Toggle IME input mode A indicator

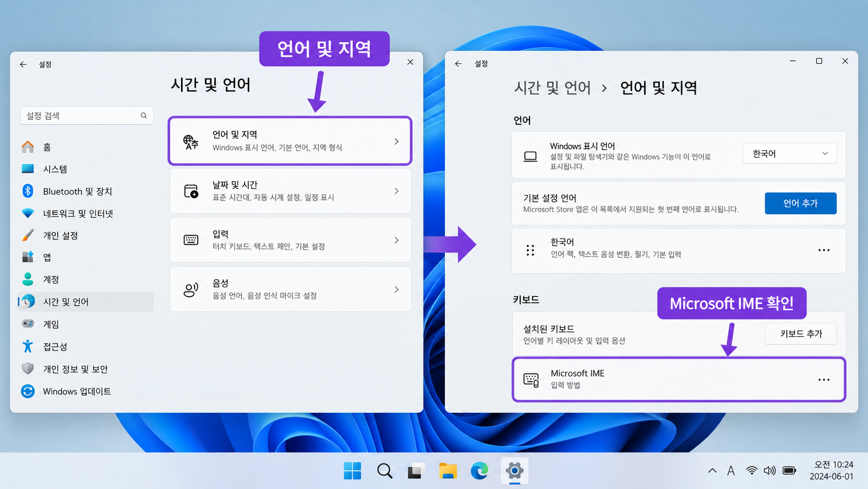731,471
